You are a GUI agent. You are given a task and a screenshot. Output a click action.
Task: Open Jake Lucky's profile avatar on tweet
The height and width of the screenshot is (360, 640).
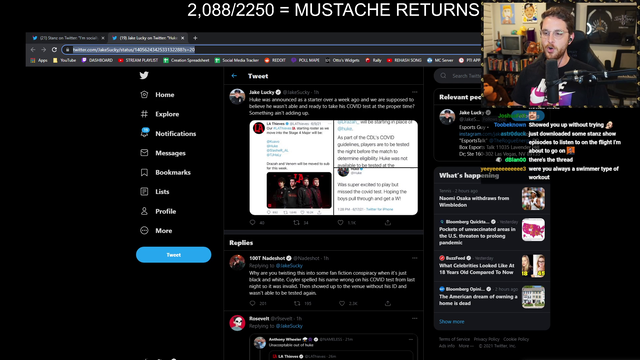[x=237, y=97]
